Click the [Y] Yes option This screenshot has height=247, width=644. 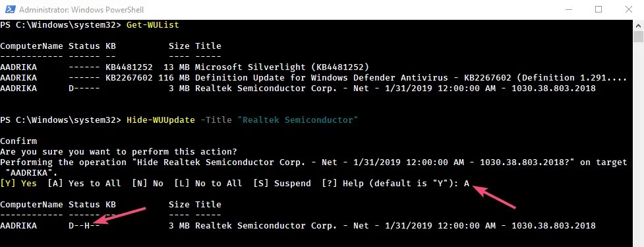tap(18, 184)
